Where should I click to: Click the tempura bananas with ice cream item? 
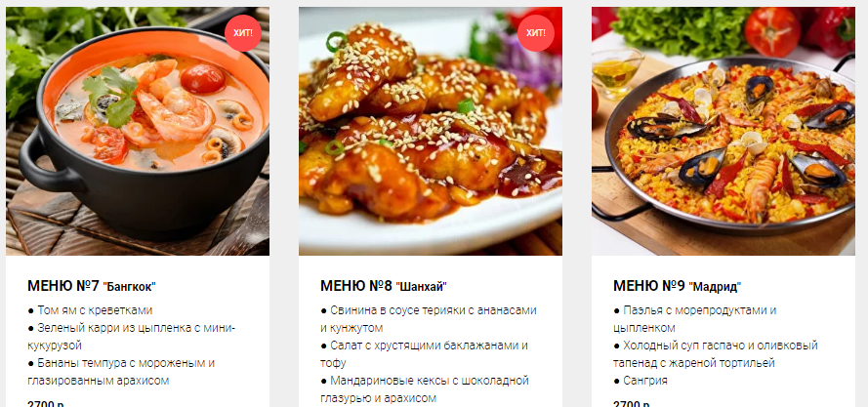(121, 372)
